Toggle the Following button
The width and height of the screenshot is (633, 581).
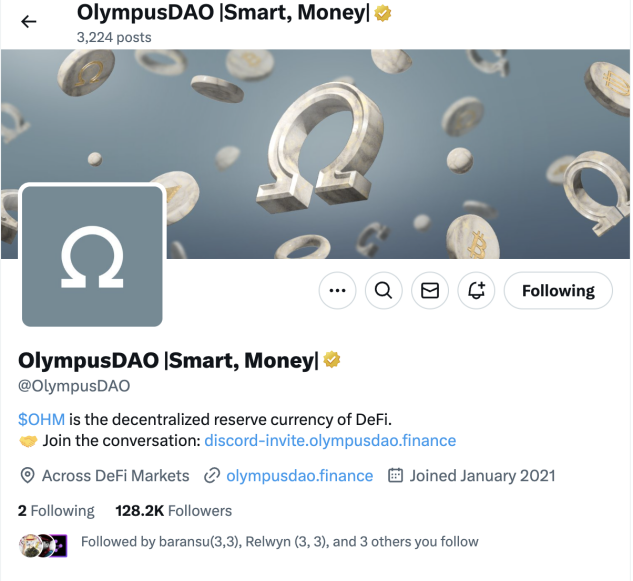click(x=558, y=291)
